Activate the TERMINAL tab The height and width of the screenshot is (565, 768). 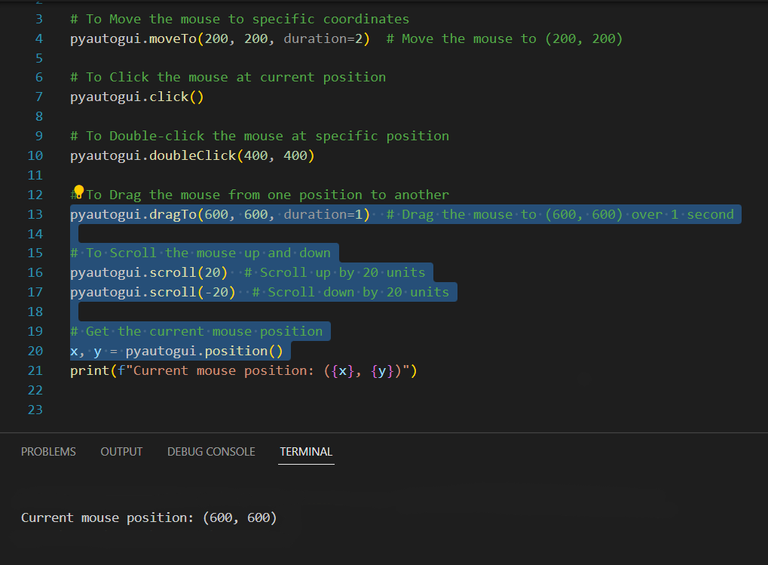(306, 451)
